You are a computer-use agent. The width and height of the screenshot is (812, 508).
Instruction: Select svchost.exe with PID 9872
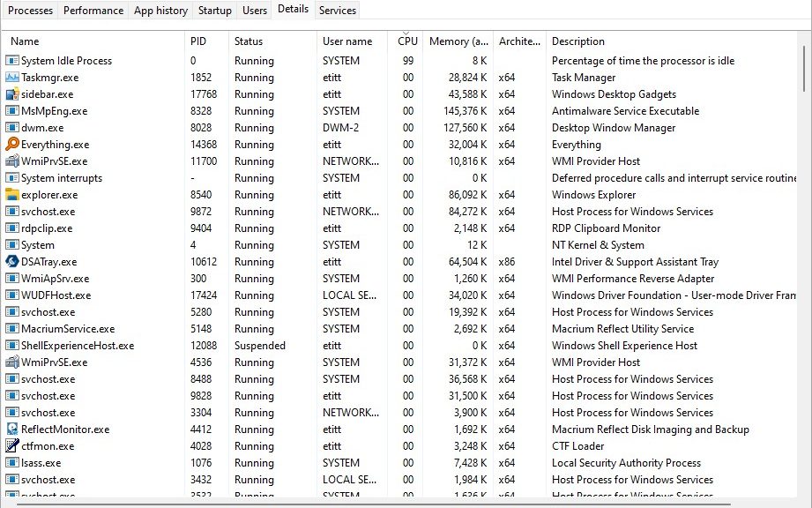[x=48, y=212]
